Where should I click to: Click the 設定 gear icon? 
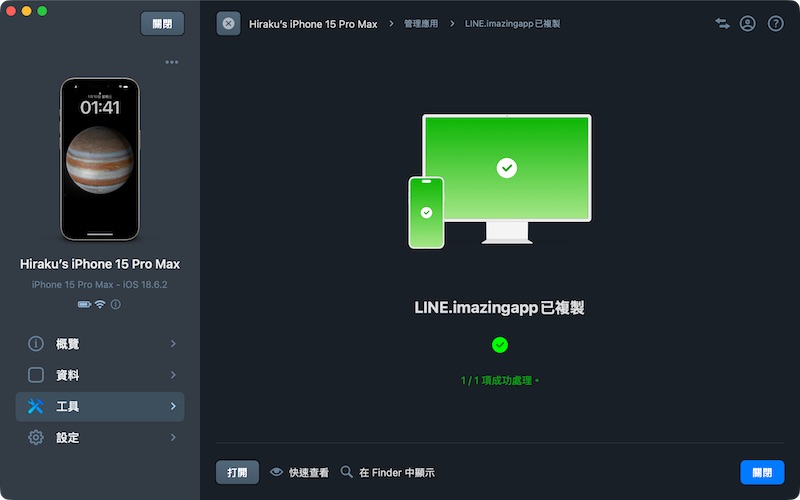click(x=36, y=437)
